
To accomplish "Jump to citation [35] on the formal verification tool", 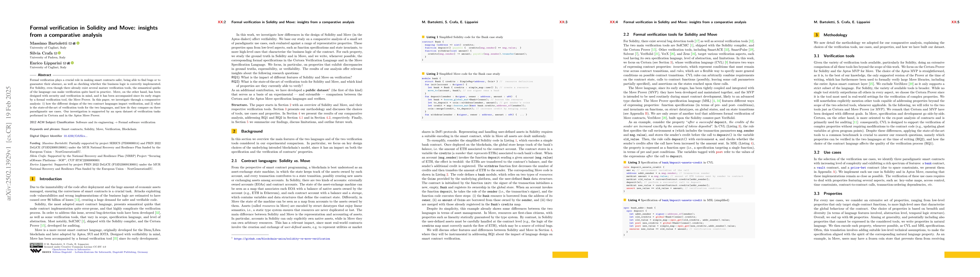I will (116, 239).
